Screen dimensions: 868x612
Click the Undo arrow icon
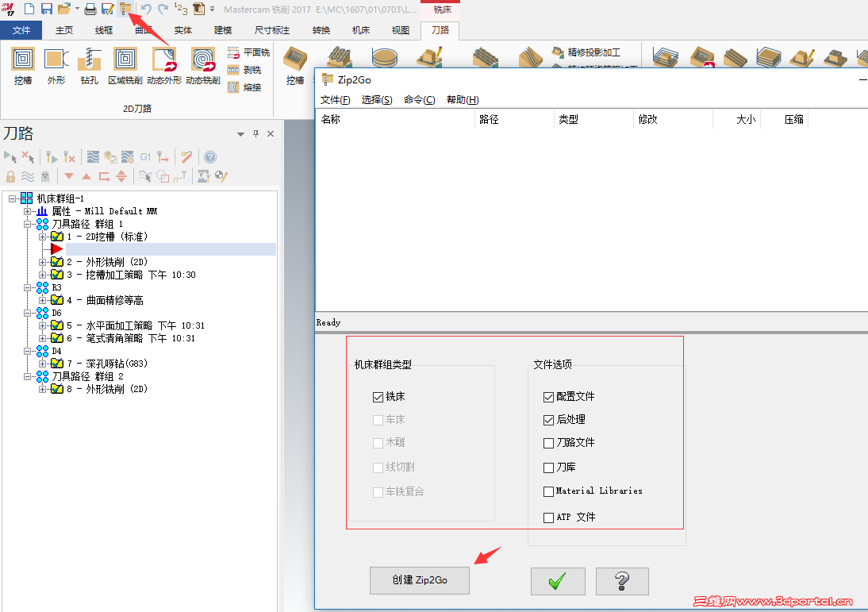tap(146, 9)
